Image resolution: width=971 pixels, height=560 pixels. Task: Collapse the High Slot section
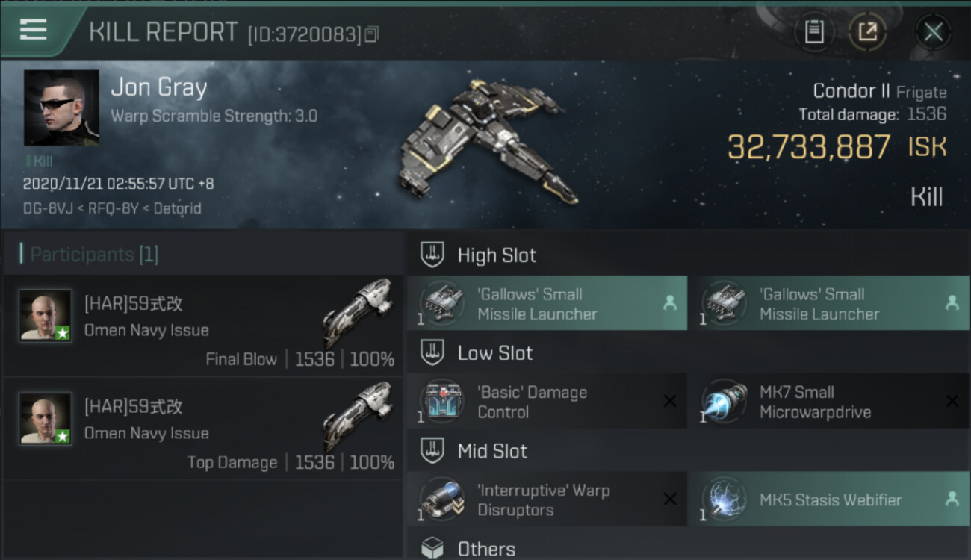pos(688,255)
